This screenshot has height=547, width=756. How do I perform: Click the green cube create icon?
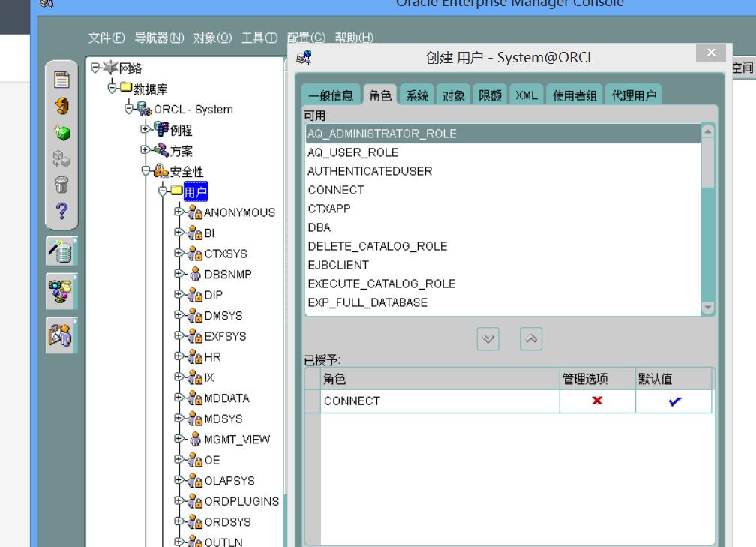(x=61, y=132)
